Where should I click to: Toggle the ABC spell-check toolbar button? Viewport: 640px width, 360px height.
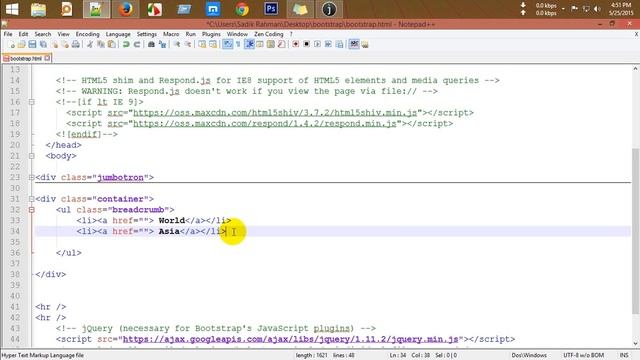coord(354,44)
